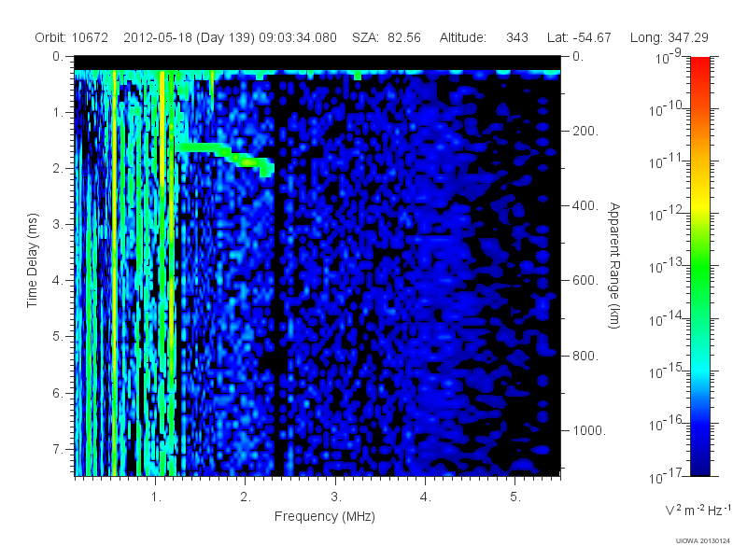Viewport: 747px width, 560px height.
Task: Click the yellow vertical line near 0.55 MHz
Action: point(114,273)
